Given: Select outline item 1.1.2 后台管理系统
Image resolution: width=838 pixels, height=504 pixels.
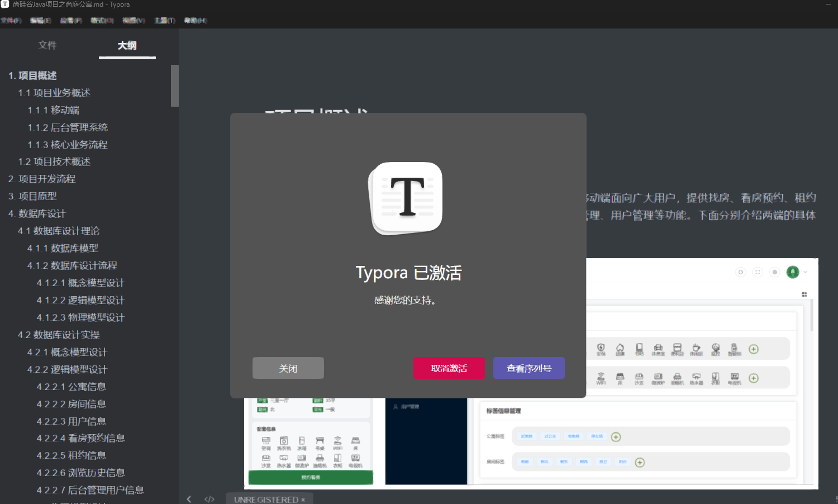Looking at the screenshot, I should tap(68, 127).
